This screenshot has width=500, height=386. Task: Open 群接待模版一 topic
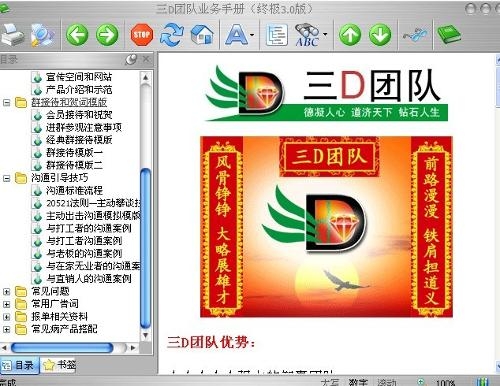(x=74, y=153)
